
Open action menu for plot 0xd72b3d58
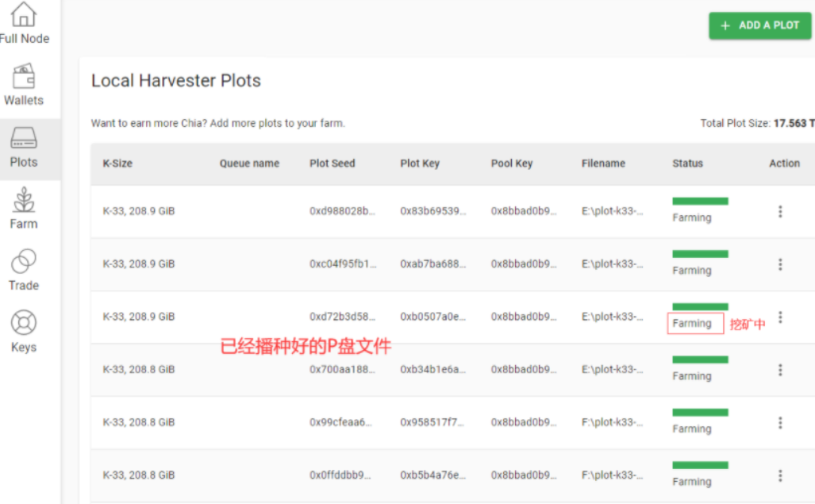click(780, 317)
